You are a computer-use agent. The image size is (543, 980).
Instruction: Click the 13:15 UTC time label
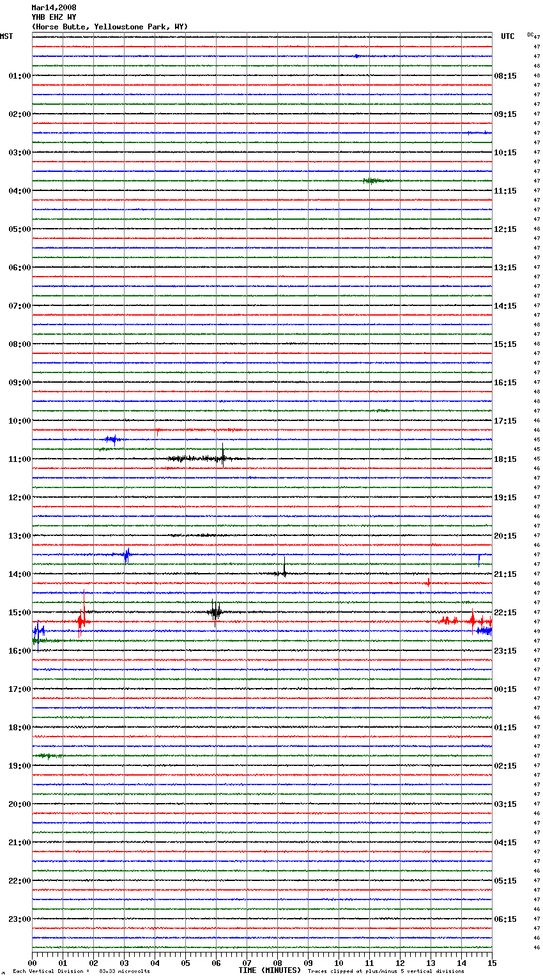[505, 268]
